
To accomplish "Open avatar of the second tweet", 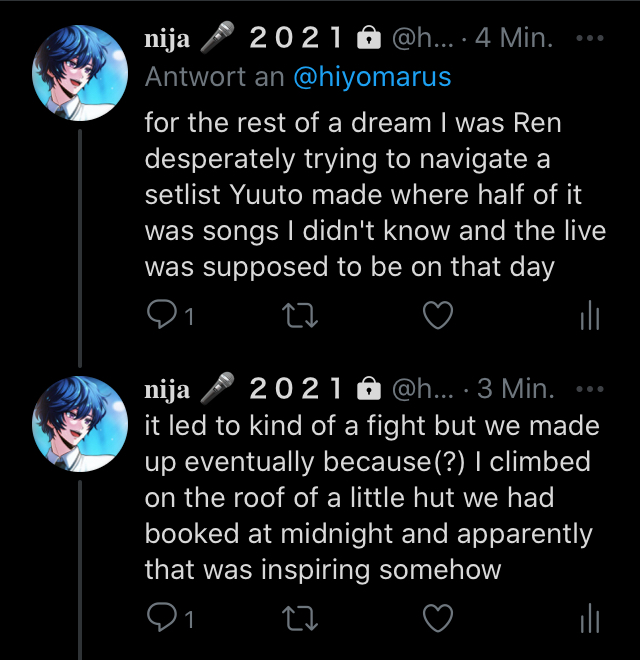I will 79,422.
